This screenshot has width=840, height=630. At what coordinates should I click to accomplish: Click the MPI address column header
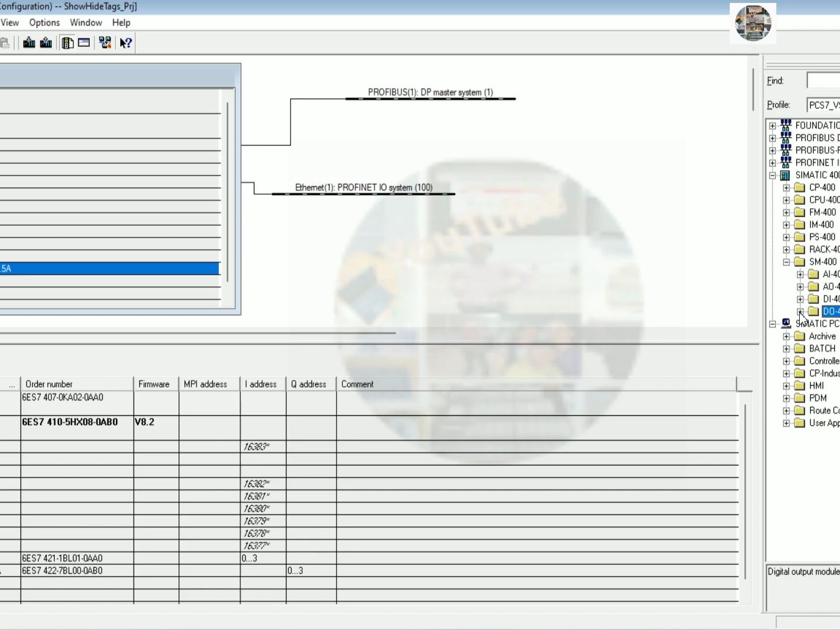click(x=209, y=384)
